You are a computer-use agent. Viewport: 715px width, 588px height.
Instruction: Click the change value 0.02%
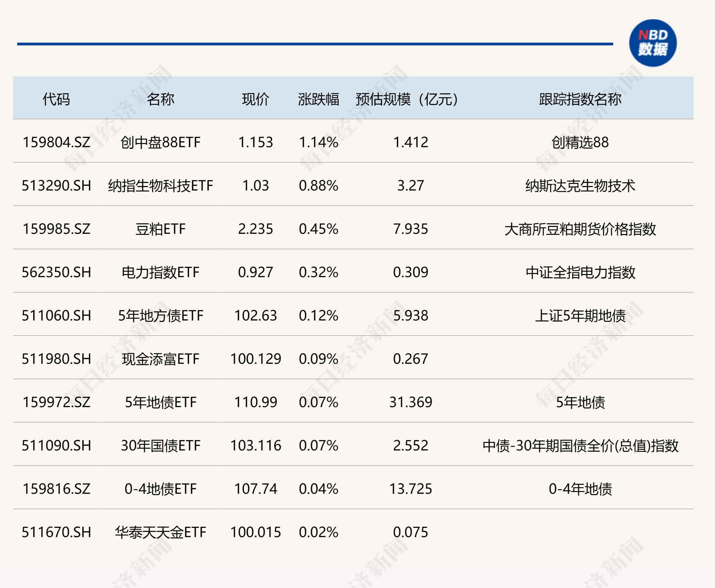coord(319,532)
